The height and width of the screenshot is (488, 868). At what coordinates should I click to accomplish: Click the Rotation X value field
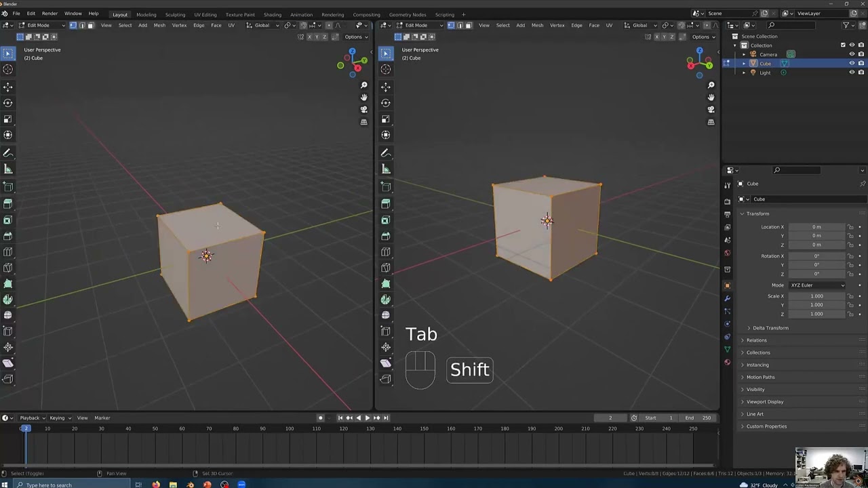[x=816, y=256]
